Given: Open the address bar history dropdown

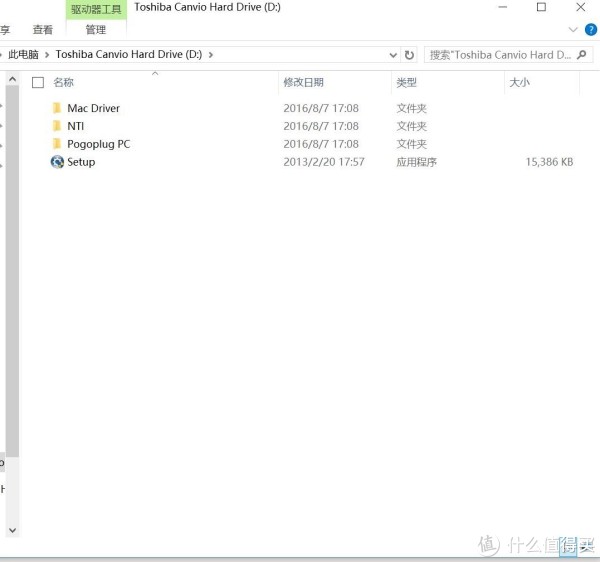Looking at the screenshot, I should [393, 55].
